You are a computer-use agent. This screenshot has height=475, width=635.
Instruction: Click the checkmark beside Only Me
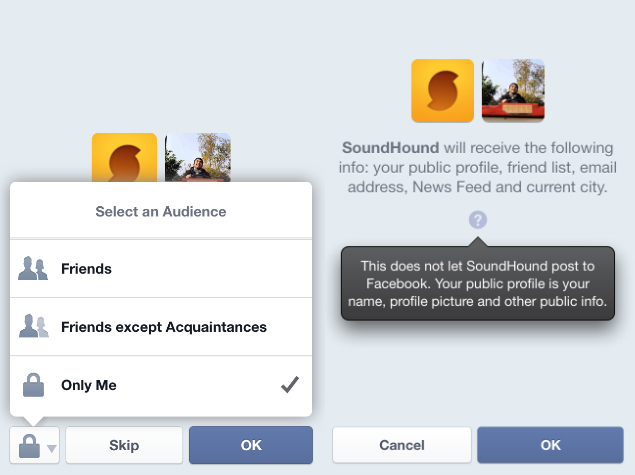290,385
